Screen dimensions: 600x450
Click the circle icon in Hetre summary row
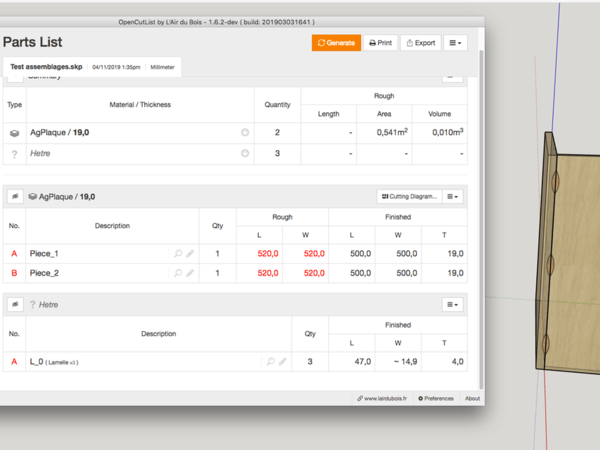coord(245,153)
